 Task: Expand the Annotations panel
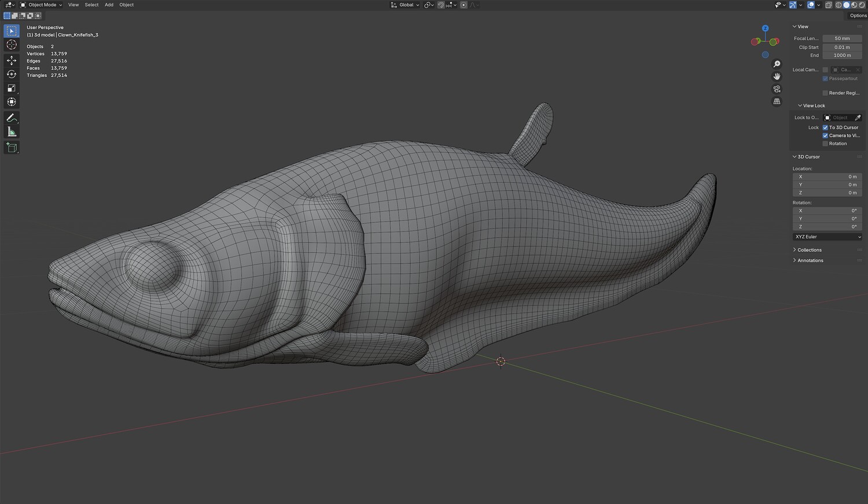810,260
